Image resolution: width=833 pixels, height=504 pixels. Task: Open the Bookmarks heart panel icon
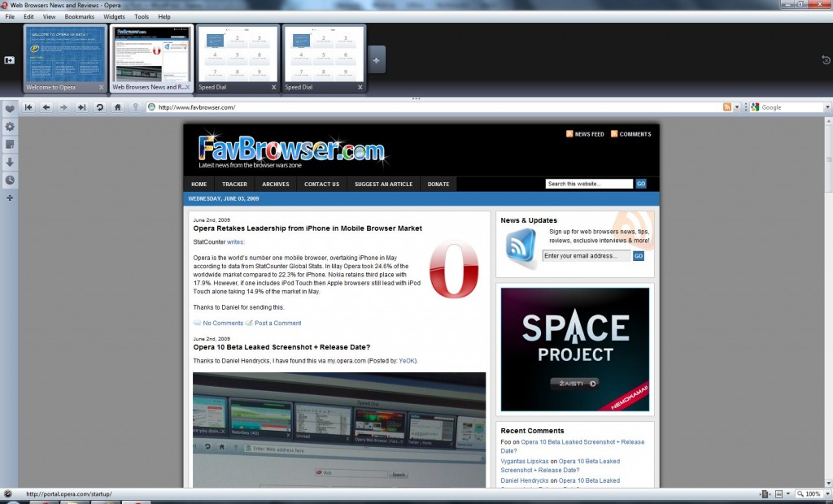point(10,108)
